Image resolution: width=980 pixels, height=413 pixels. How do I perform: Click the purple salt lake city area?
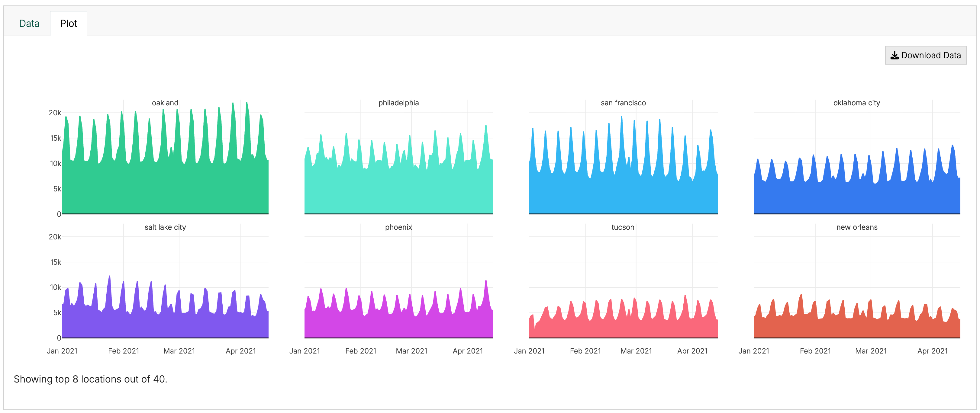[x=165, y=325]
